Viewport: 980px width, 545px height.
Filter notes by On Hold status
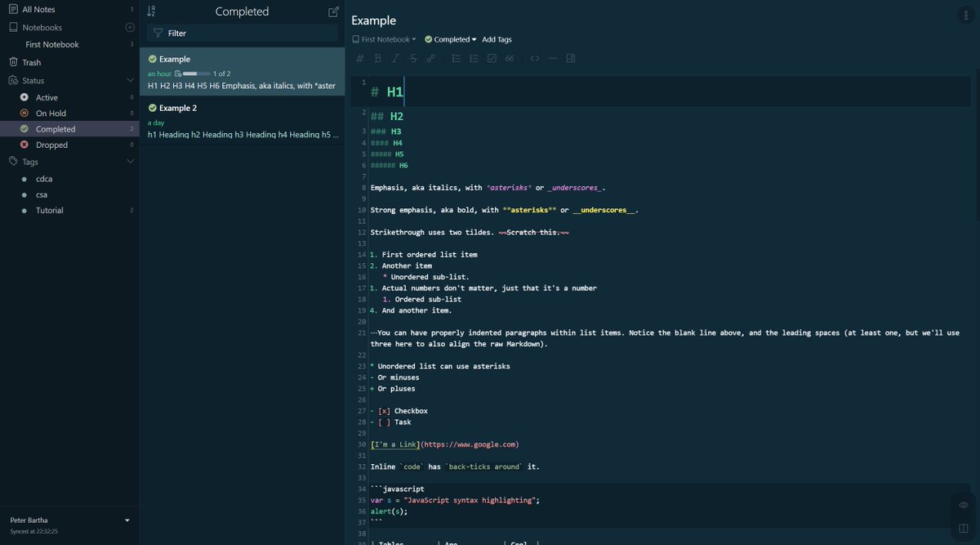coord(69,114)
